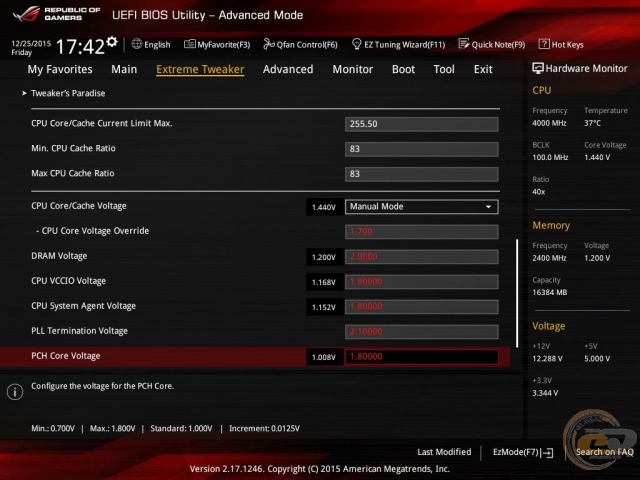Image resolution: width=640 pixels, height=480 pixels.
Task: Click the settings list vertical scrollbar
Action: tap(517, 293)
